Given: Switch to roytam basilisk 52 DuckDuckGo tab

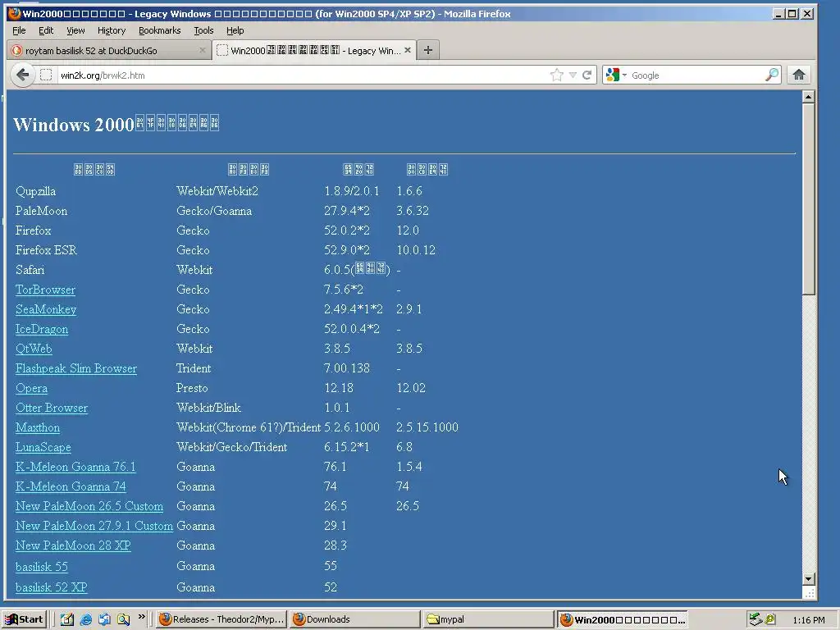Looking at the screenshot, I should (109, 50).
